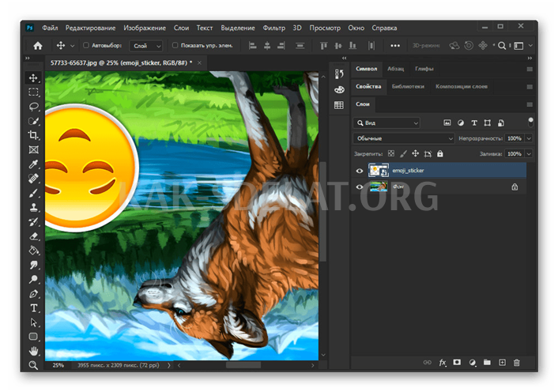Select the Hand tool

(x=33, y=352)
